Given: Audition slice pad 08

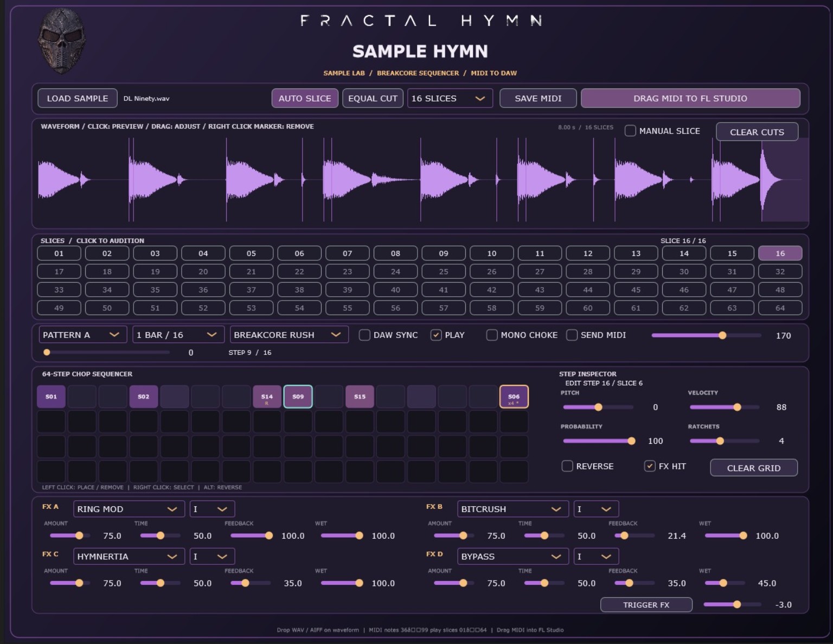Looking at the screenshot, I should (395, 253).
